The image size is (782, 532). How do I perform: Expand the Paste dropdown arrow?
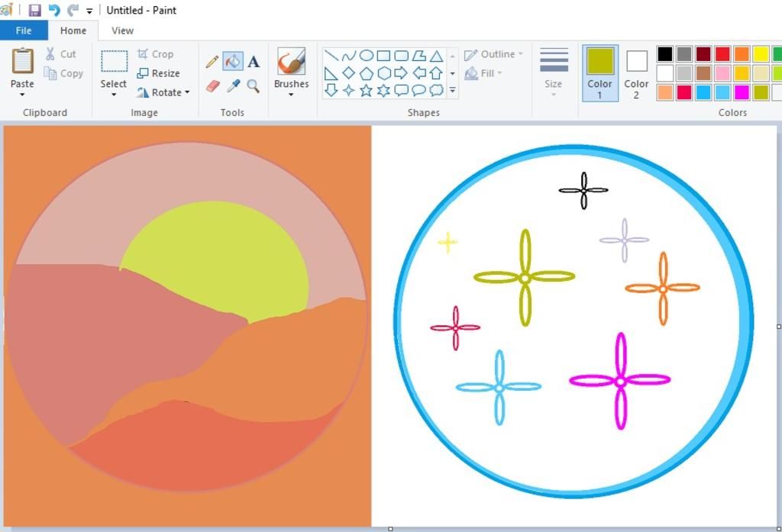22,95
